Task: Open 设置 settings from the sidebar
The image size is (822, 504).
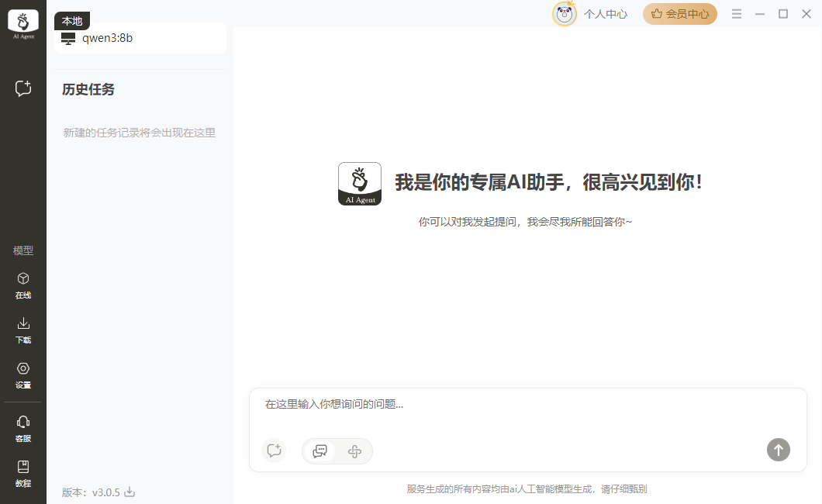Action: [23, 375]
